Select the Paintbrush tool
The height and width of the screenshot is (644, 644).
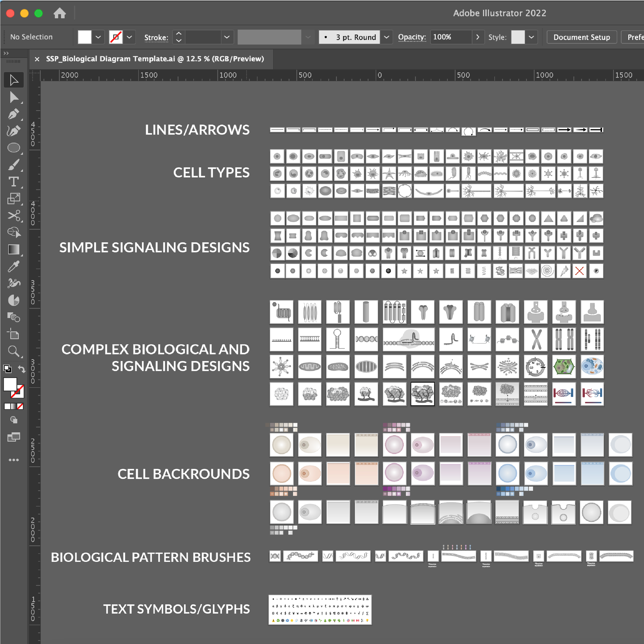[x=14, y=165]
